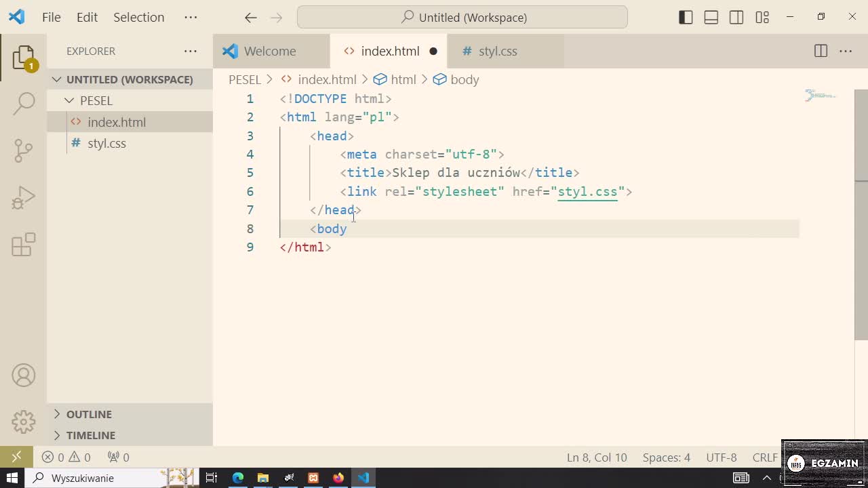Open Task View on the taskbar
The width and height of the screenshot is (868, 488).
pyautogui.click(x=212, y=478)
